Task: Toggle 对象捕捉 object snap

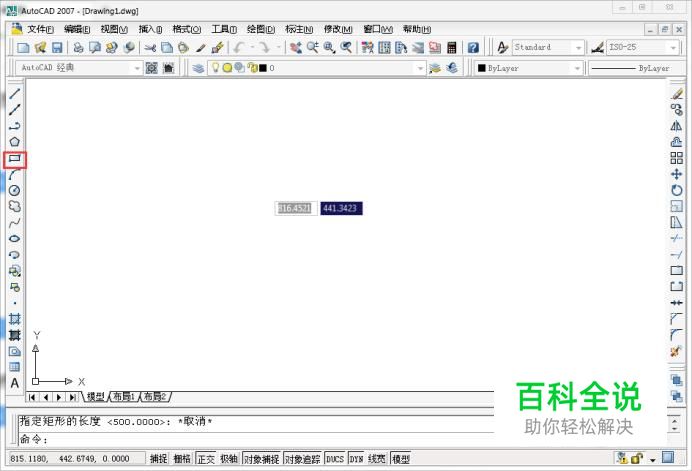Action: (x=261, y=459)
